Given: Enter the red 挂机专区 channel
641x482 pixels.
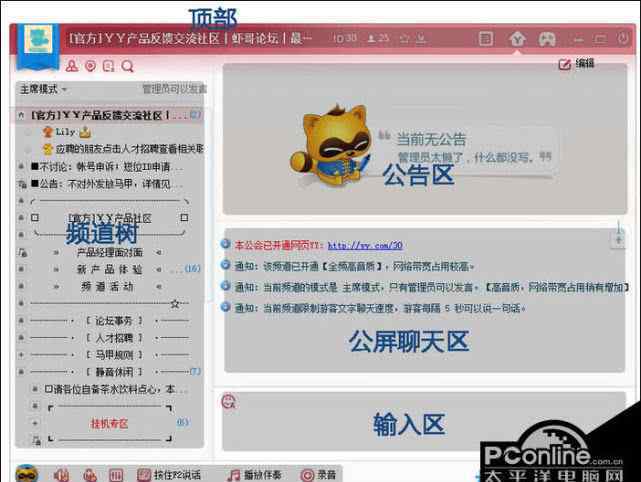Looking at the screenshot, I should [x=109, y=424].
